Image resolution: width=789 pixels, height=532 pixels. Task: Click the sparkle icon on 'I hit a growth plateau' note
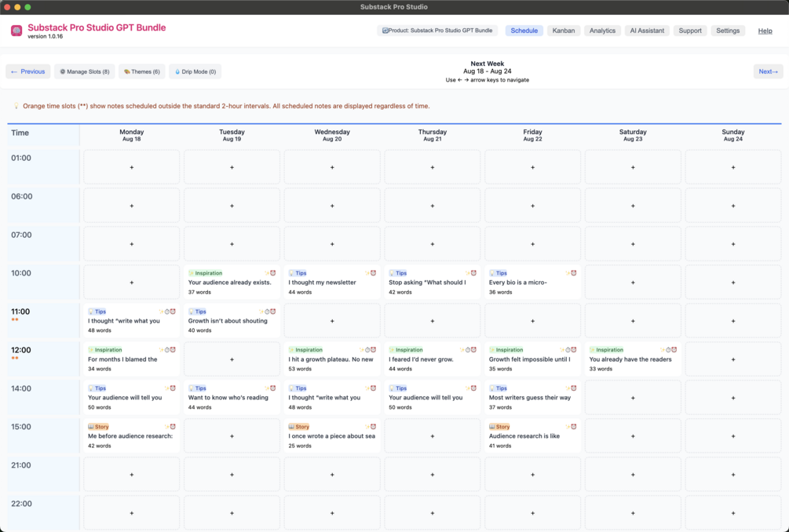point(362,350)
